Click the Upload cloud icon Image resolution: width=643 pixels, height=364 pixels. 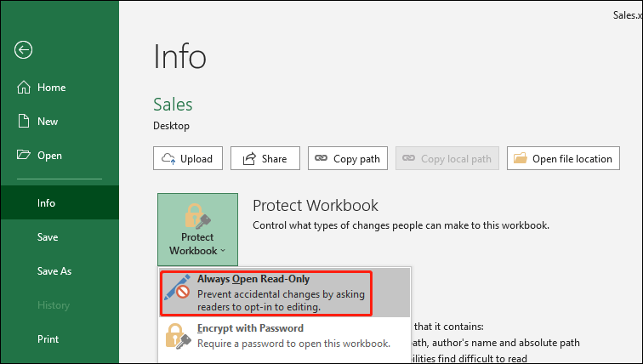[168, 158]
